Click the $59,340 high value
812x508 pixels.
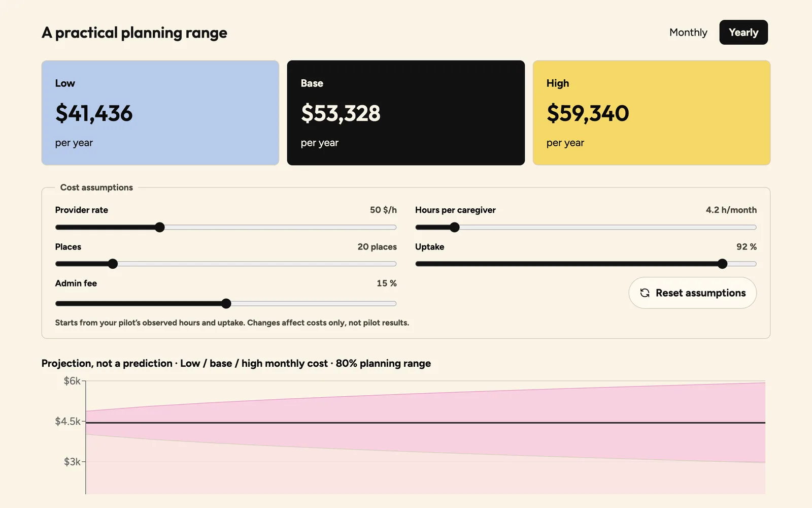click(588, 113)
